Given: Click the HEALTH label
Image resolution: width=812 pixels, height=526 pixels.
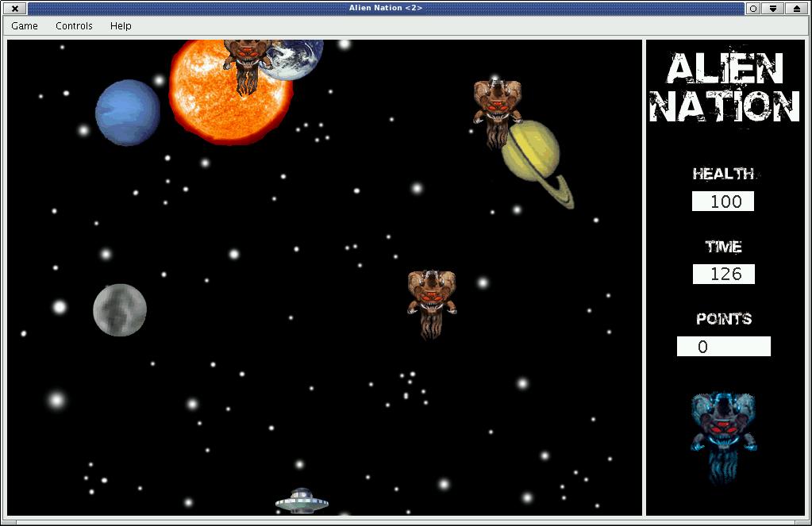Looking at the screenshot, I should point(723,174).
